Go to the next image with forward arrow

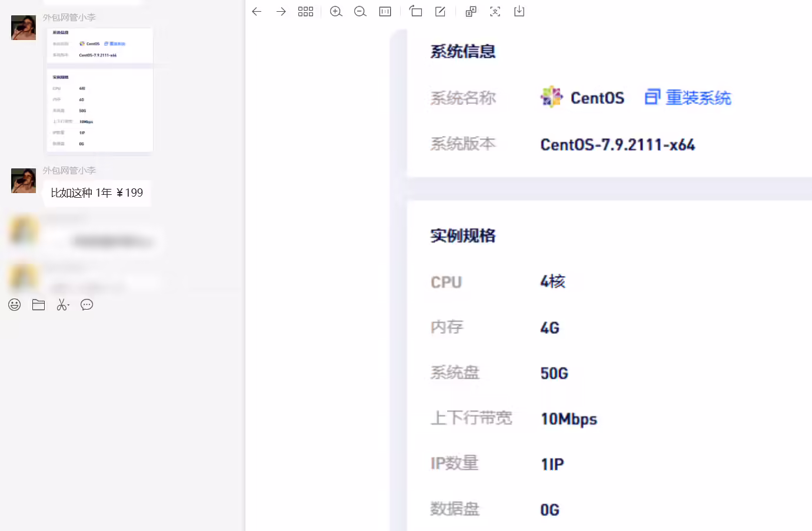[281, 11]
